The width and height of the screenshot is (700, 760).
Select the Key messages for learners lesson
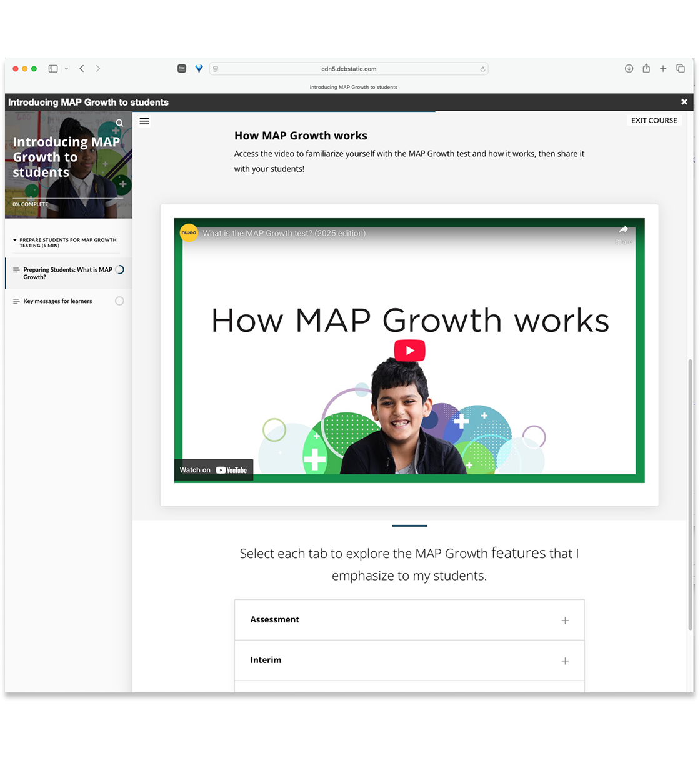pyautogui.click(x=58, y=301)
